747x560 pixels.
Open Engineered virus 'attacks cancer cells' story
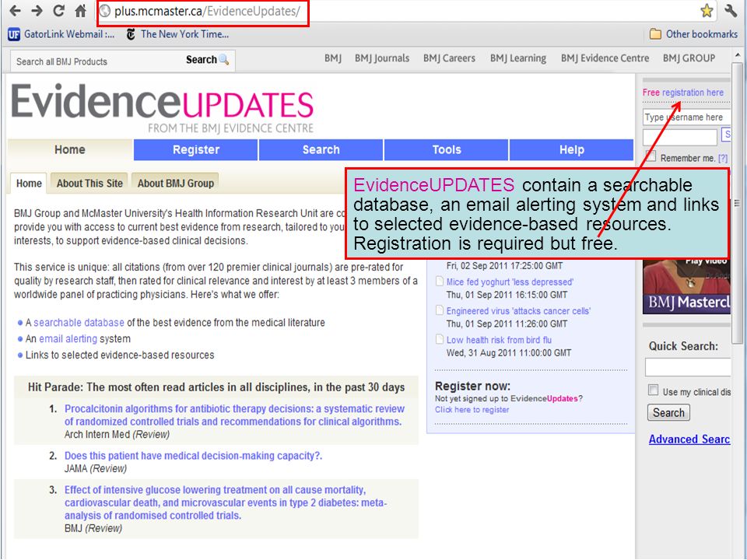point(518,311)
